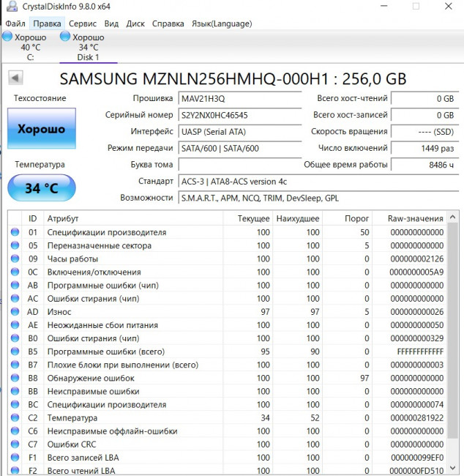The image size is (464, 476).
Task: Select raw value 00000099EF0 of Всего записей LBA
Action: point(417,458)
